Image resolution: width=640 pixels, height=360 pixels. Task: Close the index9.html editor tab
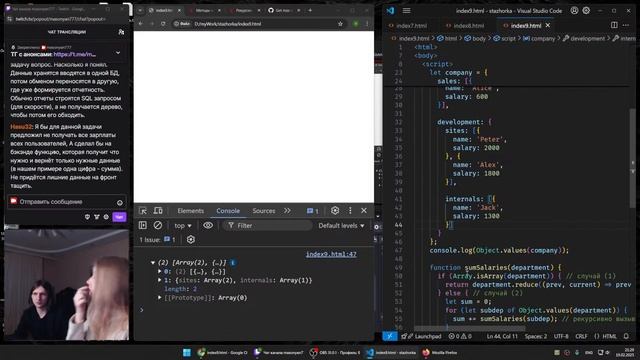[x=548, y=25]
